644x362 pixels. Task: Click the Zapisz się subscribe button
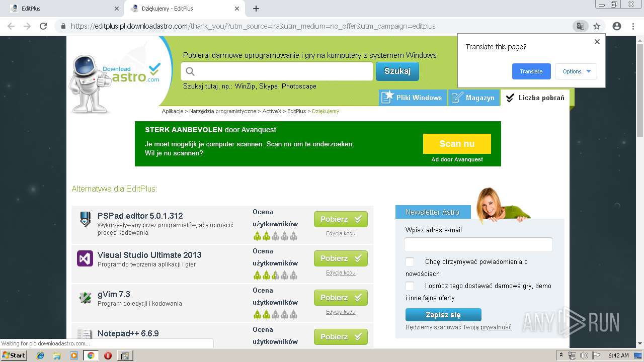tap(443, 315)
